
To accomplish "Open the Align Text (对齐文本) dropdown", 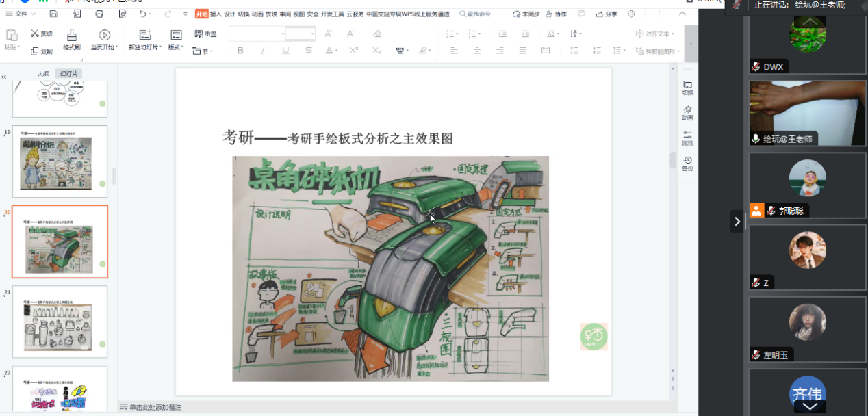I will pos(654,34).
